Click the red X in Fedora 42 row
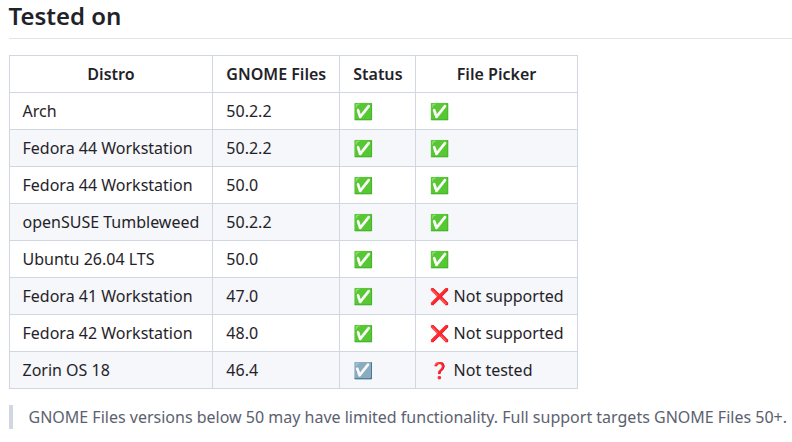Screen dimensions: 792x442 [x=439, y=333]
